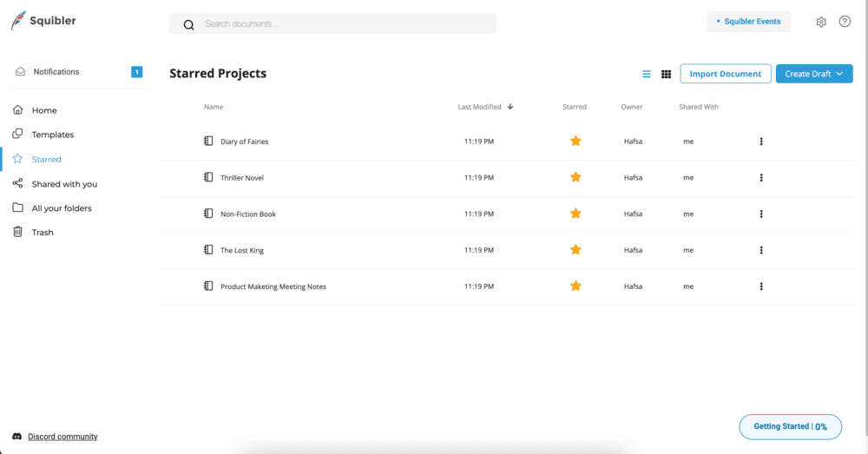Screen dimensions: 868x454
Task: Open Thriller Novel project
Action: click(242, 178)
